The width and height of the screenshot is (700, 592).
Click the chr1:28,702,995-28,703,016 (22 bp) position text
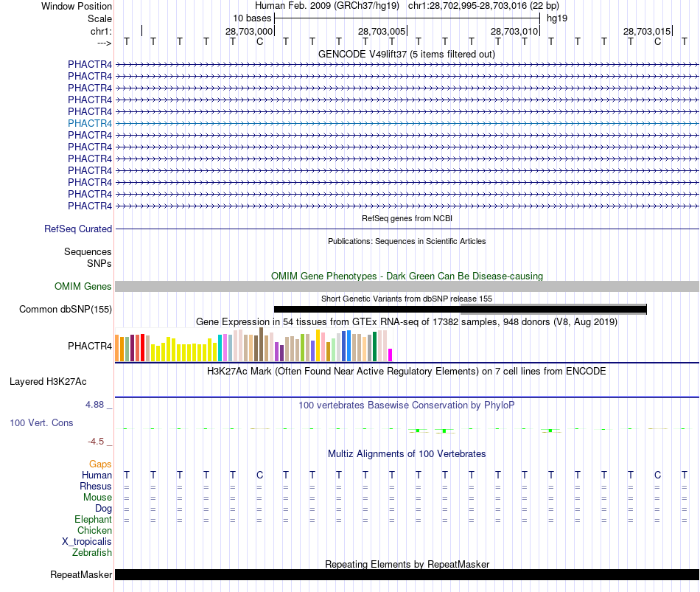click(x=483, y=6)
